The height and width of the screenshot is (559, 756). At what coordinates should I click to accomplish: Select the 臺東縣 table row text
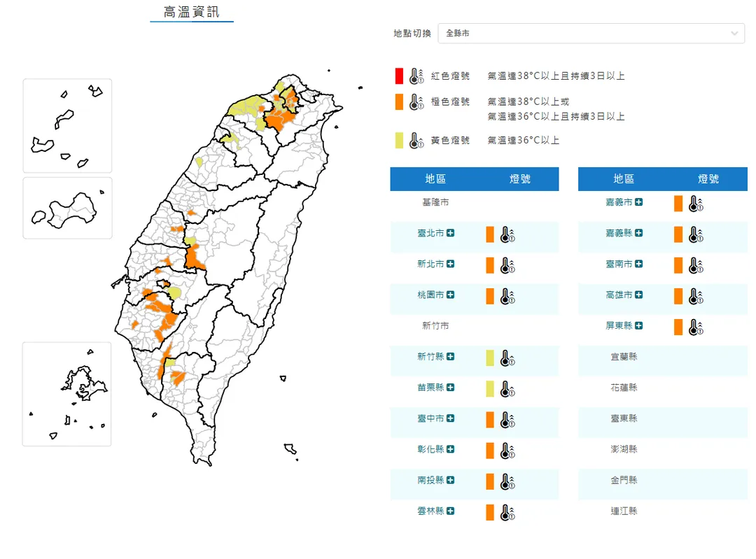pos(624,418)
